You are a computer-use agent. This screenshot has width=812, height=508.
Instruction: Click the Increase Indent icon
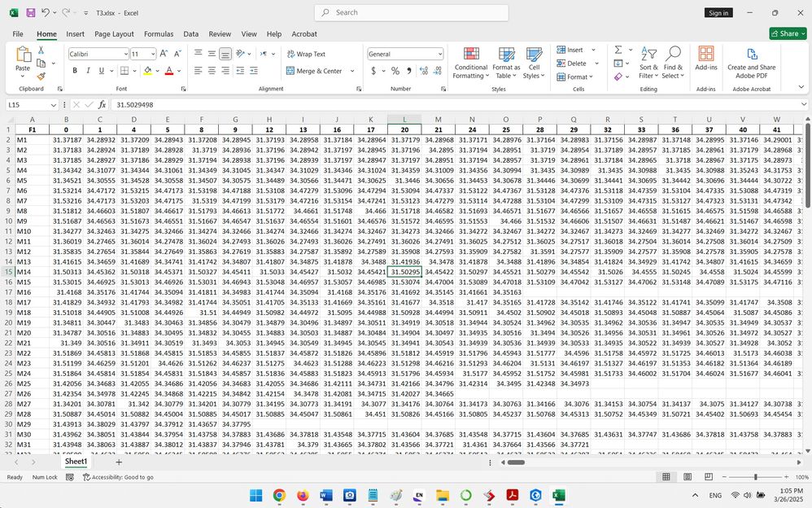254,71
